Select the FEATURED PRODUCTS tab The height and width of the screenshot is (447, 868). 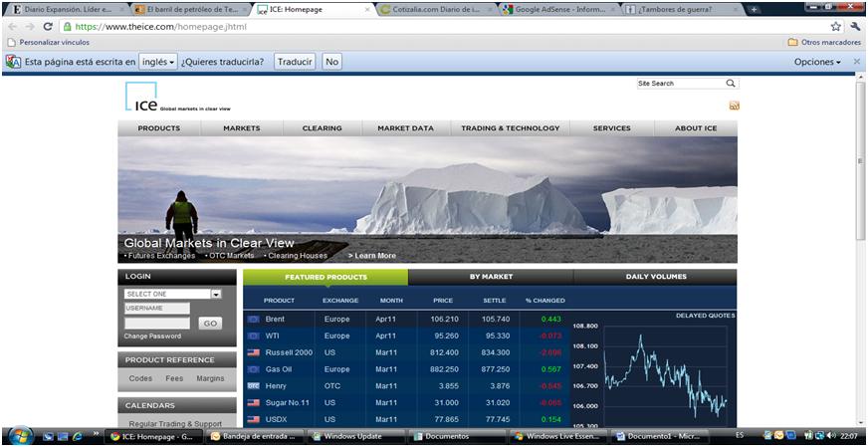(325, 277)
